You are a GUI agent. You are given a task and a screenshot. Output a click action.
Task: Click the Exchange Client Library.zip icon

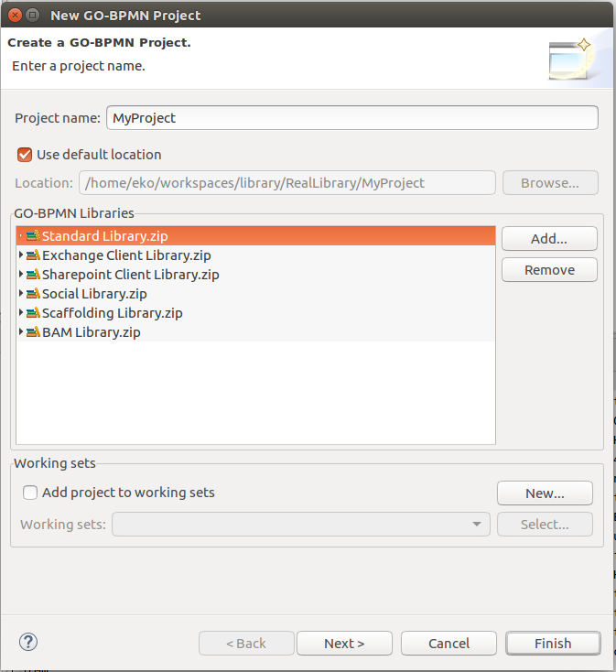[x=33, y=255]
